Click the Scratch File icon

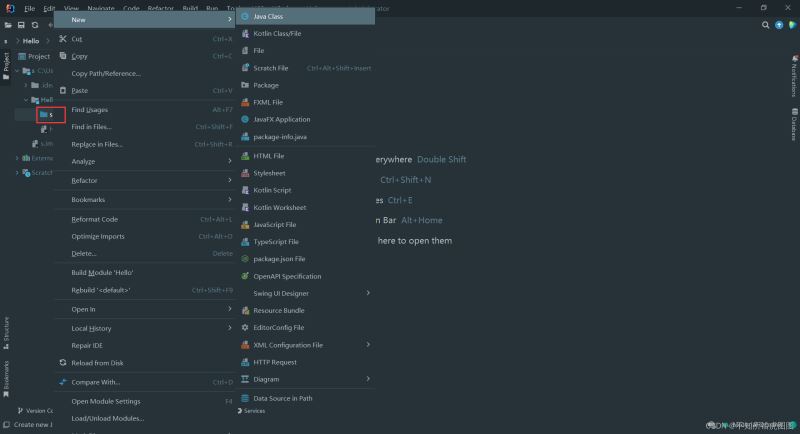click(x=245, y=68)
